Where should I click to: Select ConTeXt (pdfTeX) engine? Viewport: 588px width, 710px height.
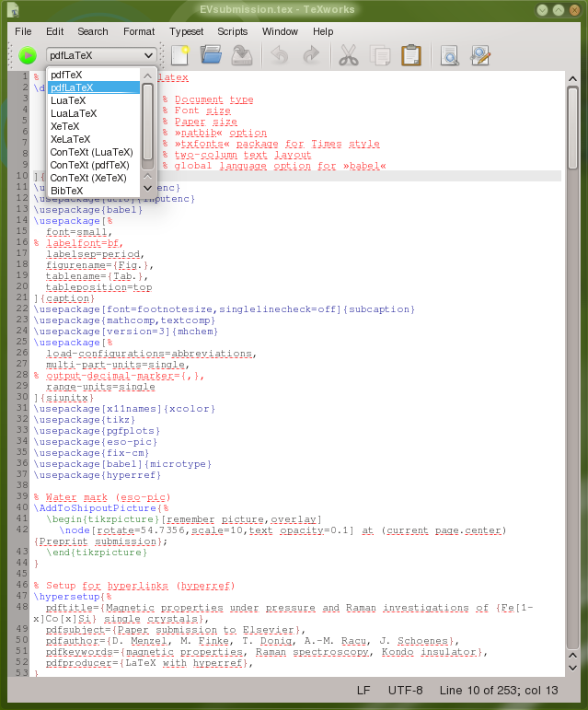(x=94, y=165)
